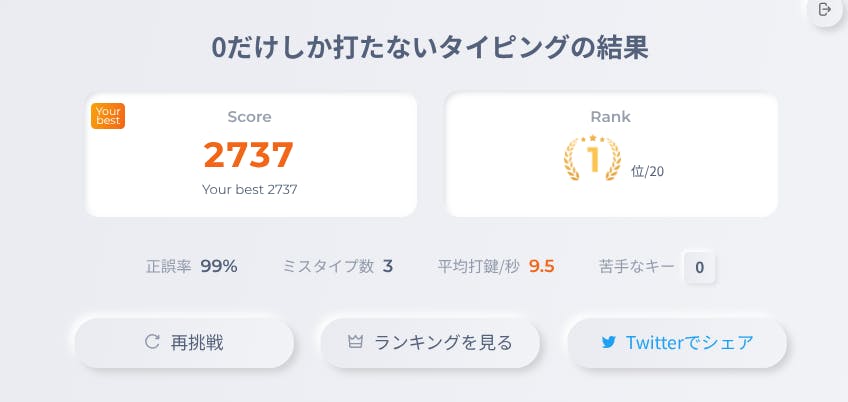Click the ミスタイプ数 count of 3
Image resolution: width=848 pixels, height=402 pixels.
(x=388, y=266)
